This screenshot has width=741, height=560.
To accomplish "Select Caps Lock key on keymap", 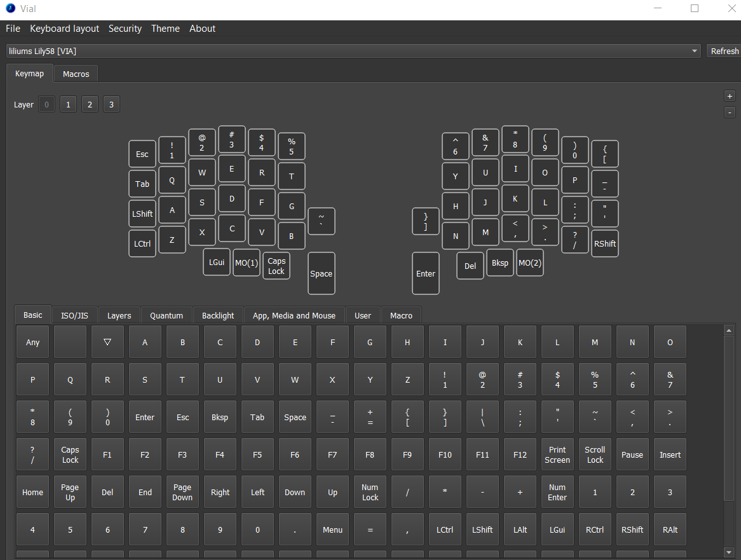I will [276, 266].
